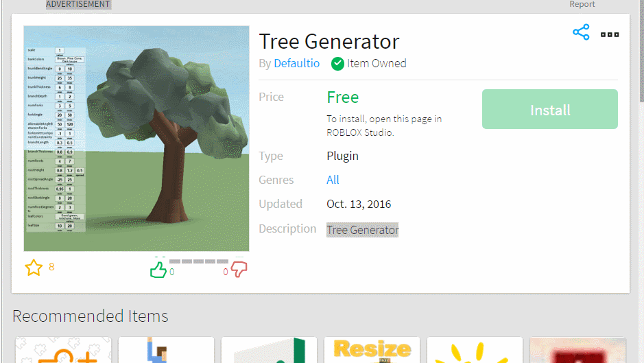Click the ADVERTISEMENT label
The width and height of the screenshot is (644, 363).
click(x=77, y=4)
